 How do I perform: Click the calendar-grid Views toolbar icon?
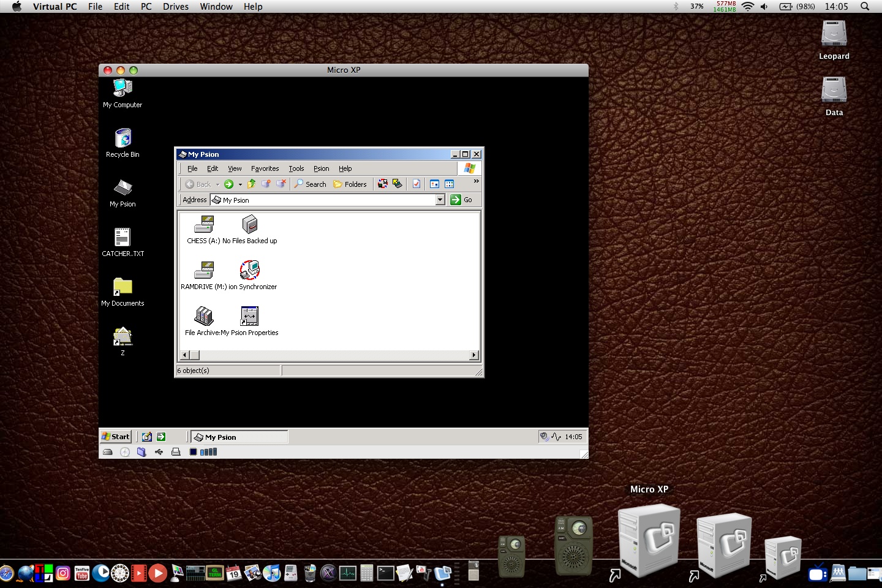click(x=450, y=184)
